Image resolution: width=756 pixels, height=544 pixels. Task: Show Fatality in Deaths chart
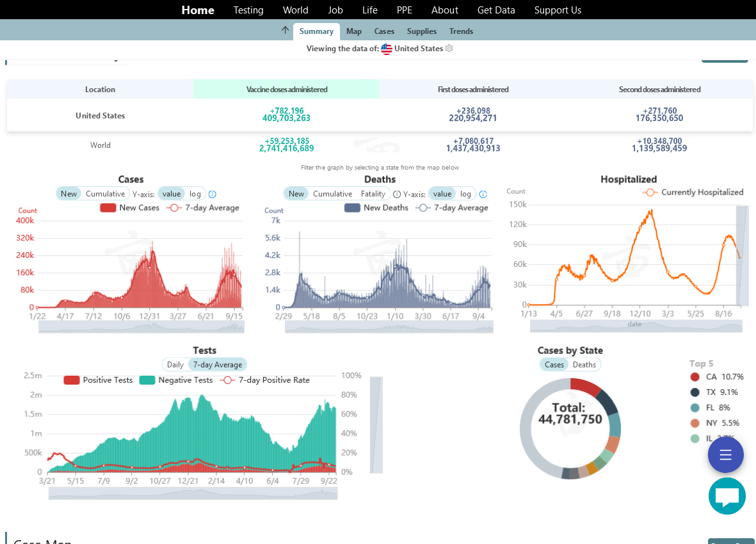[373, 194]
